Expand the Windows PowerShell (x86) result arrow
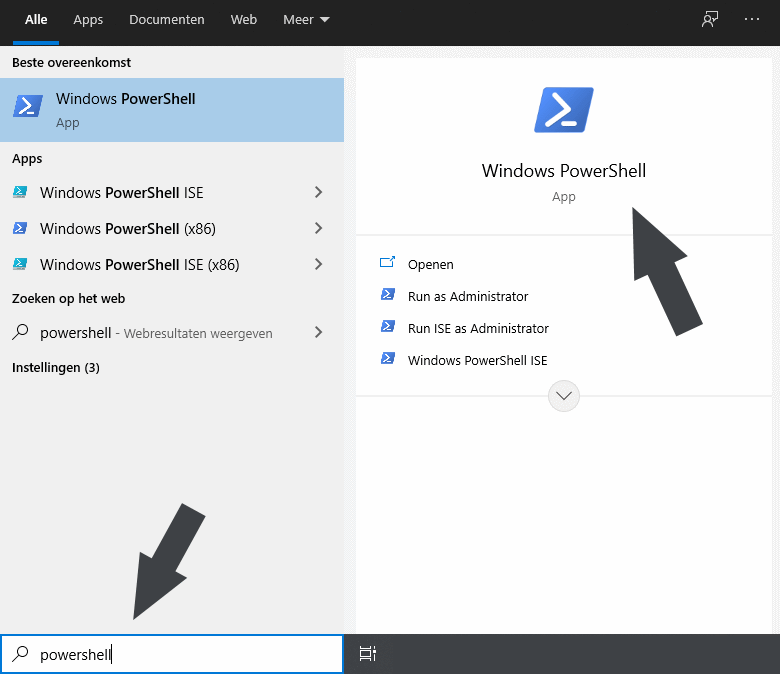The width and height of the screenshot is (780, 674). click(318, 228)
